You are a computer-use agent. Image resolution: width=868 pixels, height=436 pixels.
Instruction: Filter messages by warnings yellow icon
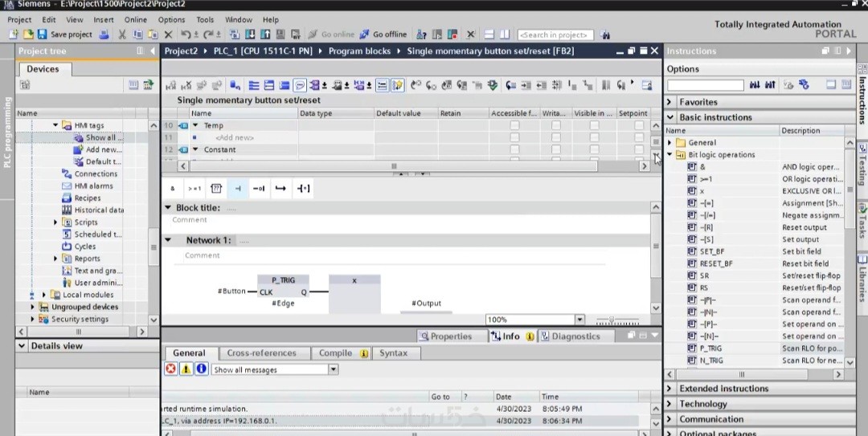[186, 369]
